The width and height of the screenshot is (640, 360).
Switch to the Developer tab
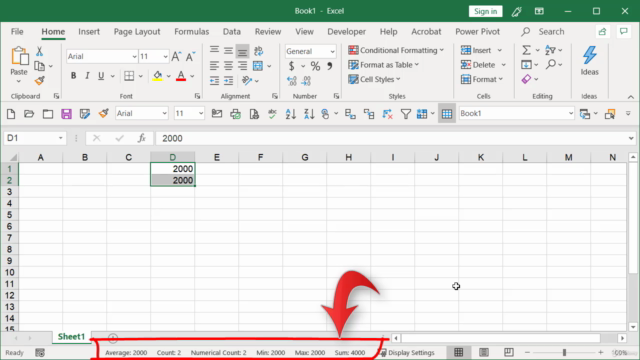(347, 32)
